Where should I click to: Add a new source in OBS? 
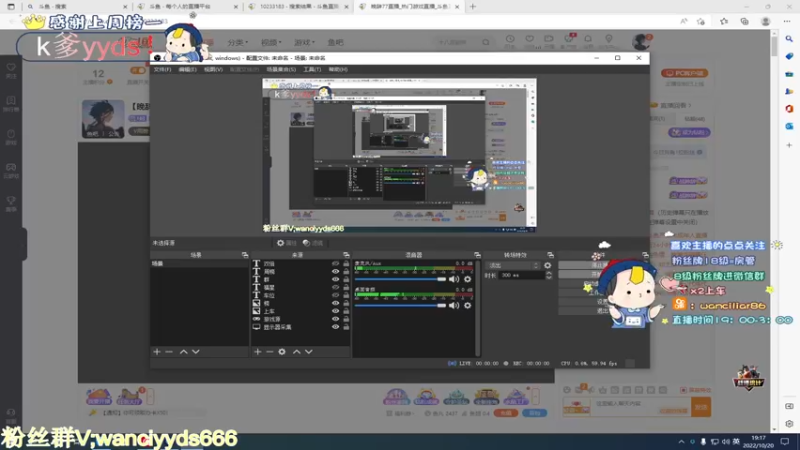click(258, 352)
